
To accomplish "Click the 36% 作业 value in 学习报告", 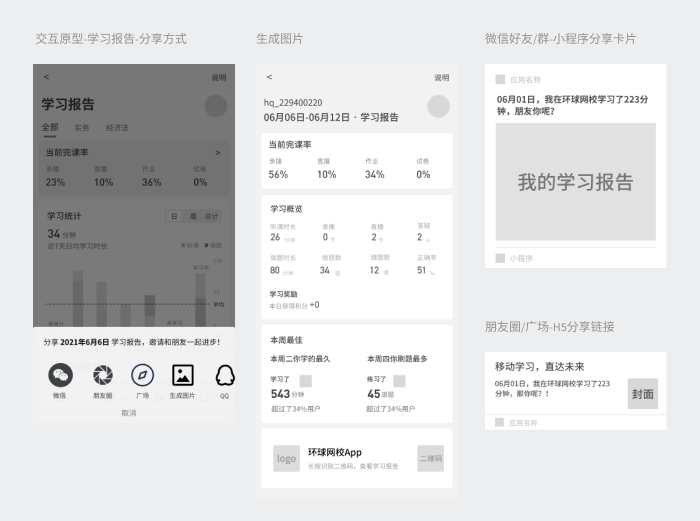I will (x=152, y=182).
